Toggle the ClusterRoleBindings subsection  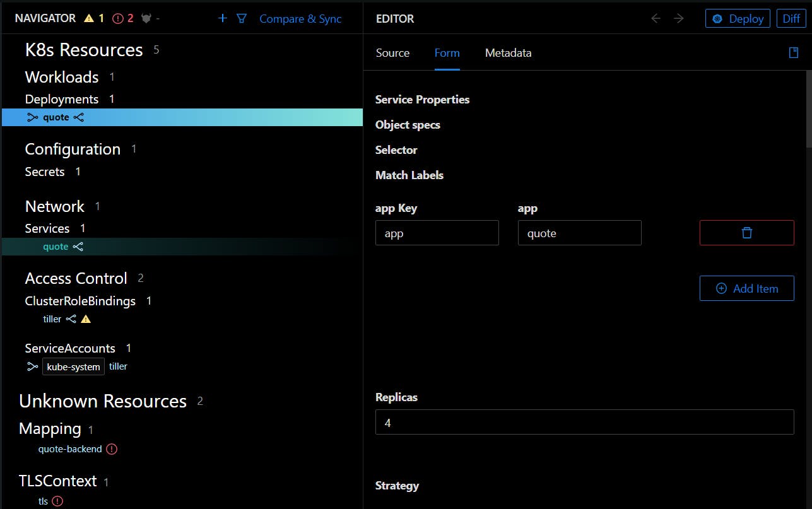click(80, 301)
